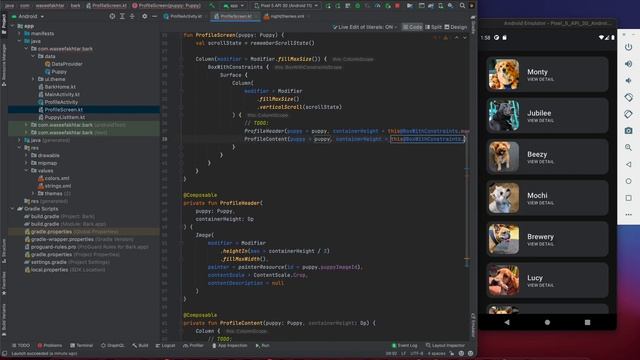Image resolution: width=640 pixels, height=360 pixels.
Task: Click the emulator sidebar Back triangle icon
Action: click(628, 164)
